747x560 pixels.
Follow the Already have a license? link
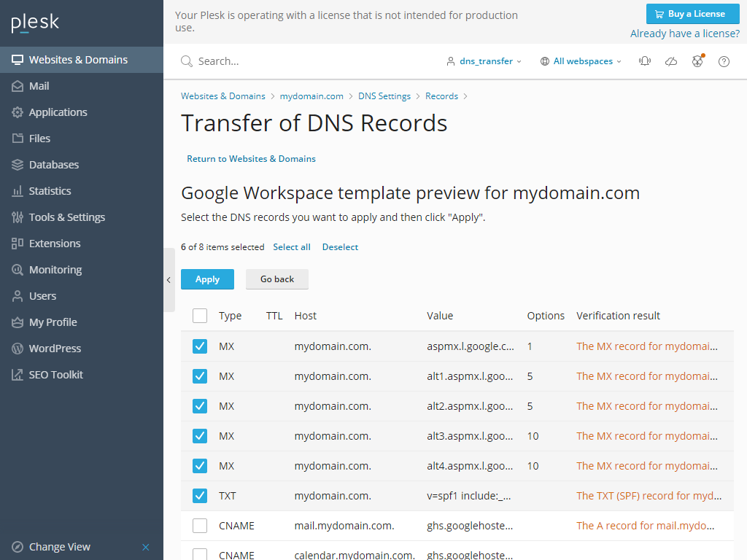[685, 34]
